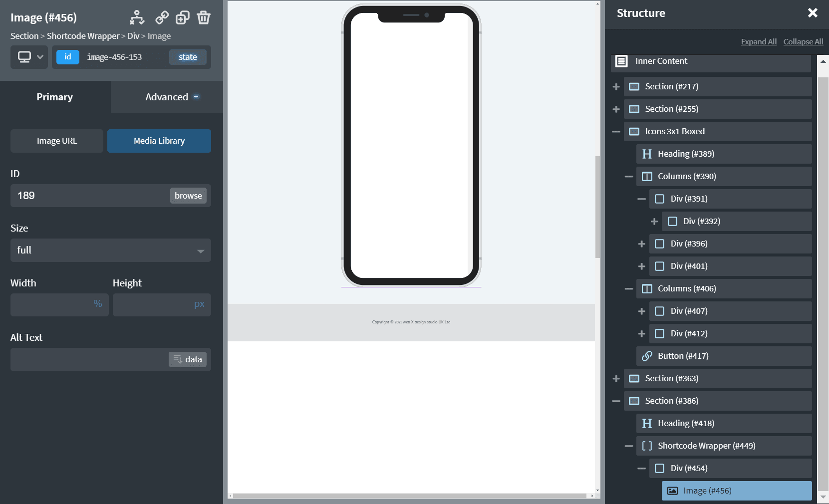Image resolution: width=829 pixels, height=504 pixels.
Task: Open the Advanced tab
Action: point(167,97)
